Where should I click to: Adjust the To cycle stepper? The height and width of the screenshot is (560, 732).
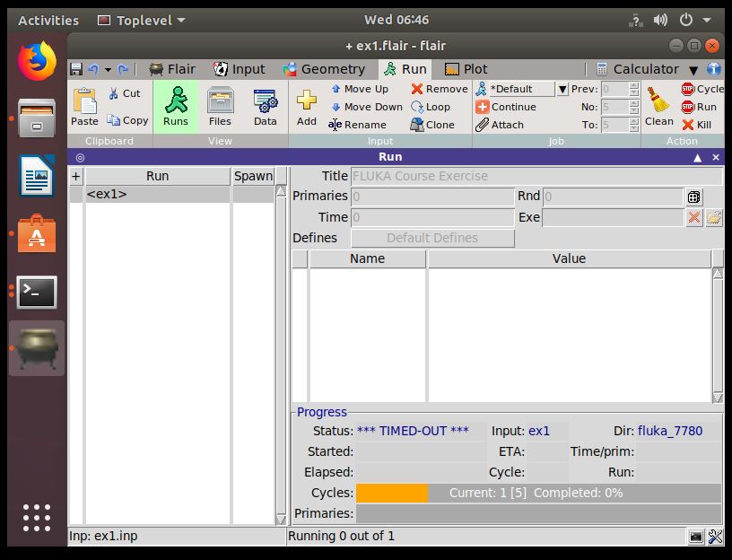(x=633, y=125)
